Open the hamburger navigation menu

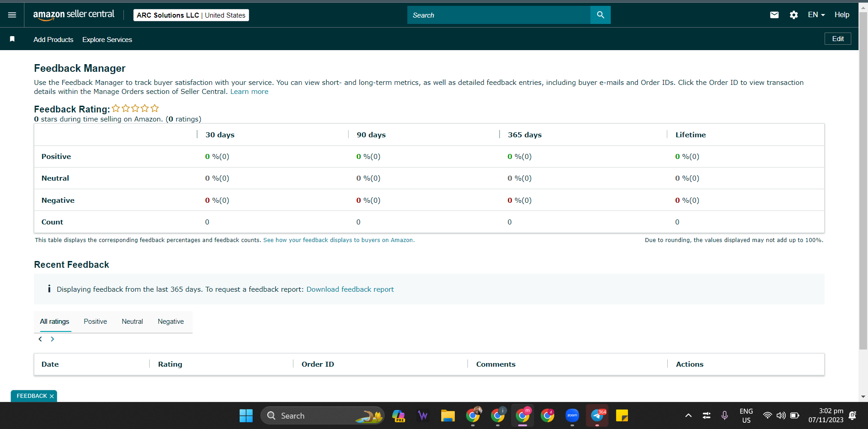12,15
